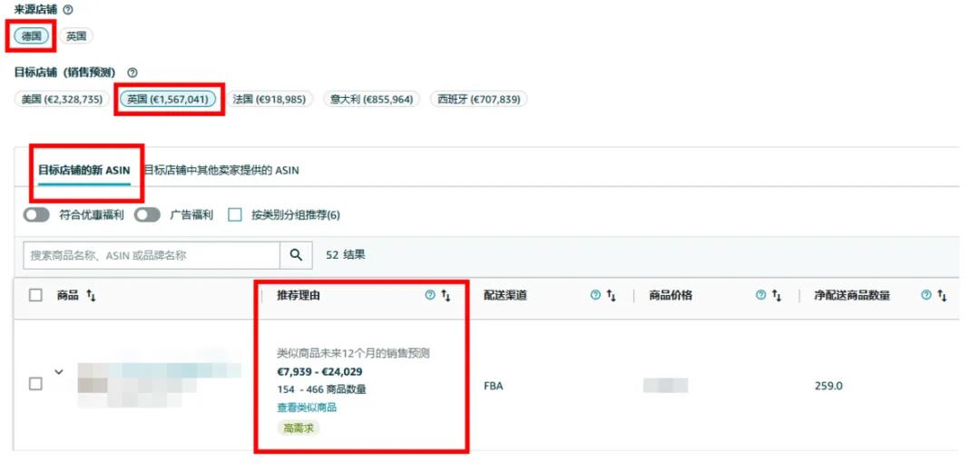The height and width of the screenshot is (464, 980).
Task: Toggle the 广告福利 switch
Action: click(x=147, y=215)
